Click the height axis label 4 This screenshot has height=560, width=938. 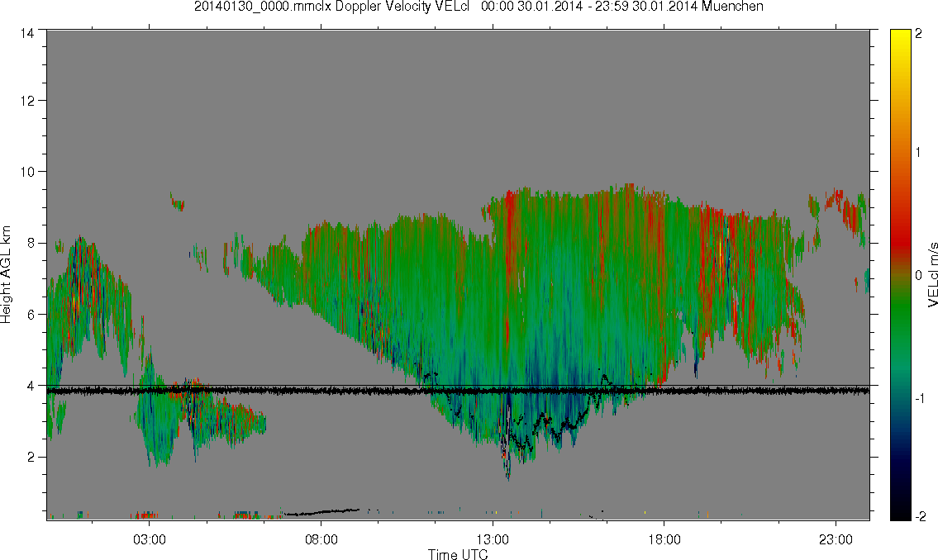tap(30, 386)
